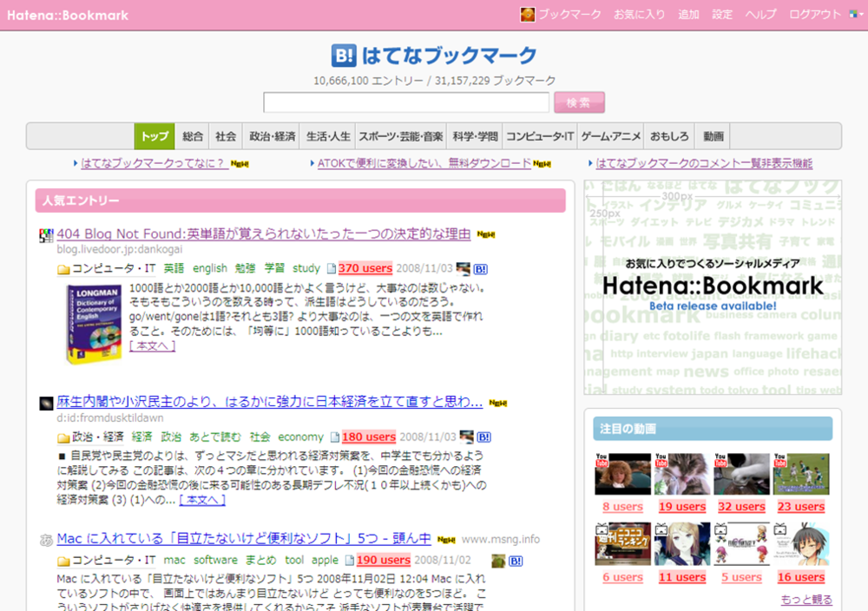Open the 政治・経済 tab

(x=271, y=137)
